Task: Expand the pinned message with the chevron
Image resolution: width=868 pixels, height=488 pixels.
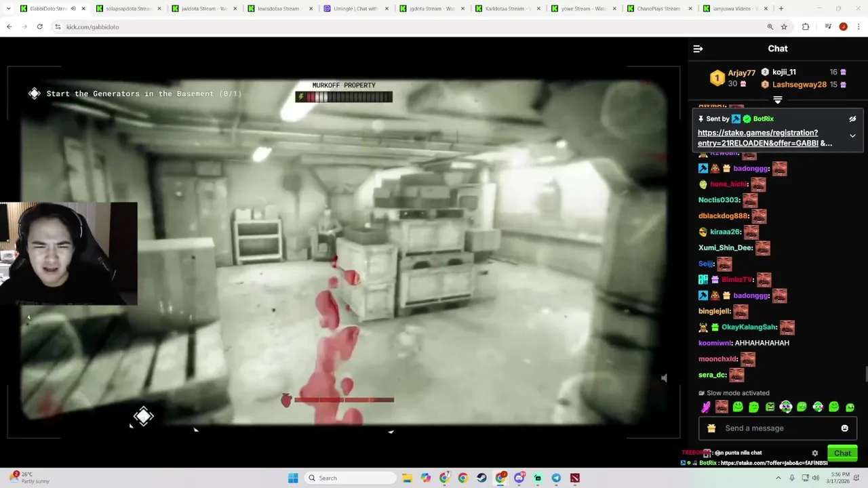Action: pyautogui.click(x=852, y=136)
